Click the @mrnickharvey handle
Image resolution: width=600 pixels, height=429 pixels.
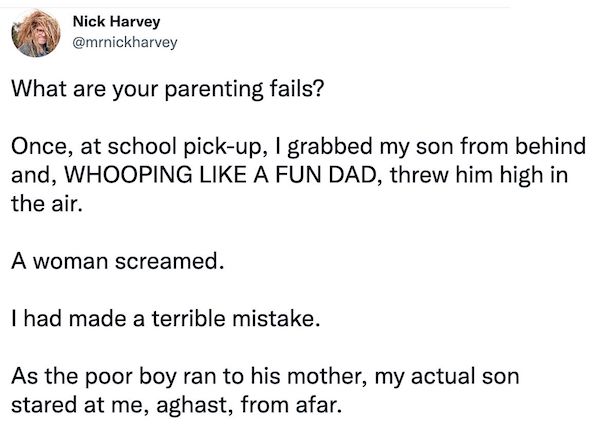click(x=126, y=43)
